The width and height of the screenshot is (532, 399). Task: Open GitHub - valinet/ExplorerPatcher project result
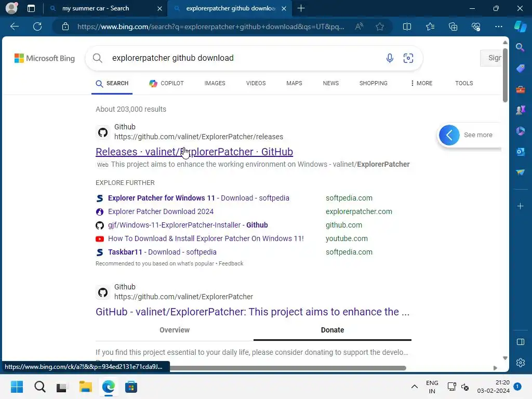[x=252, y=312]
